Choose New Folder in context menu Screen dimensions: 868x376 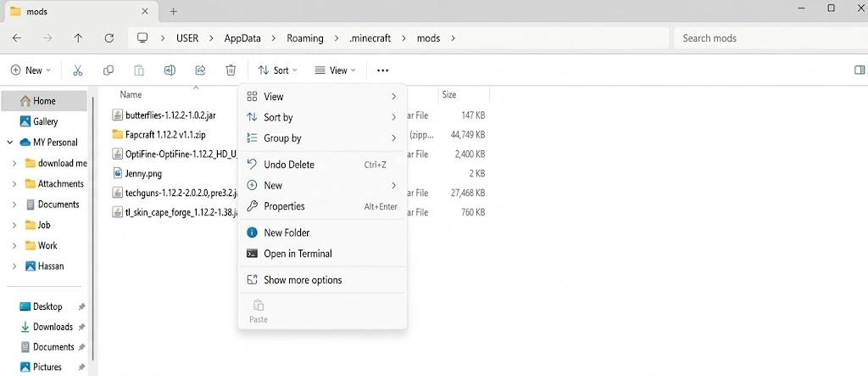coord(322,233)
